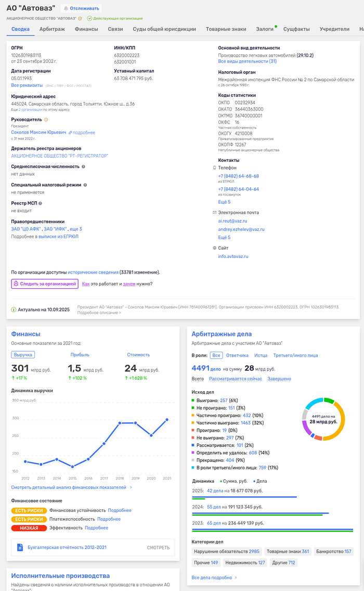Click the document icon for Бухгалтерская отчётность
Screen dimensions: 364x591
coord(20,547)
